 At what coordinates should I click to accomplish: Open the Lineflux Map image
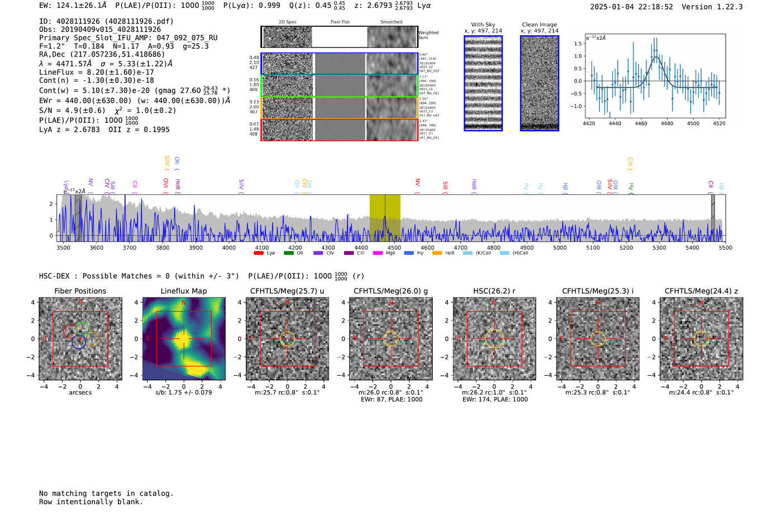click(x=184, y=339)
